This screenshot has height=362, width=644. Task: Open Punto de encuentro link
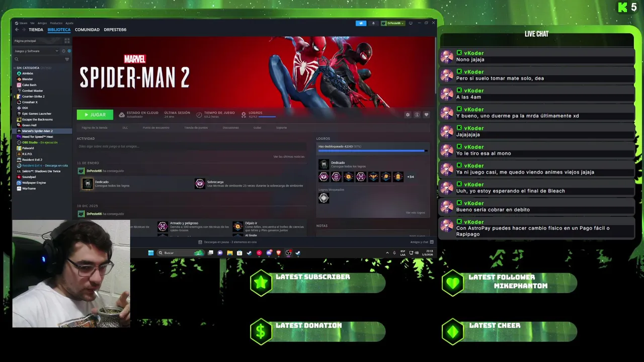156,128
